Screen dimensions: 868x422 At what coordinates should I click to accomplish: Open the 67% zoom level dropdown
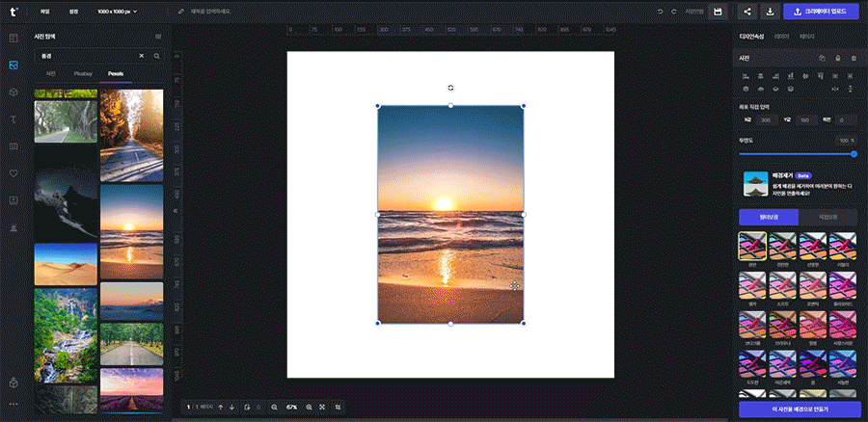point(291,408)
